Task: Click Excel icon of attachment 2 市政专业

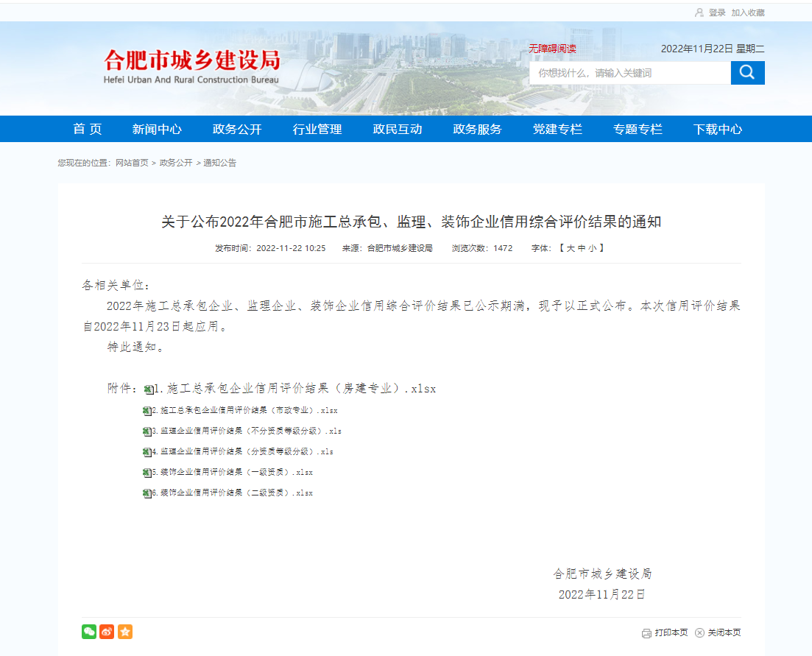Action: (147, 411)
